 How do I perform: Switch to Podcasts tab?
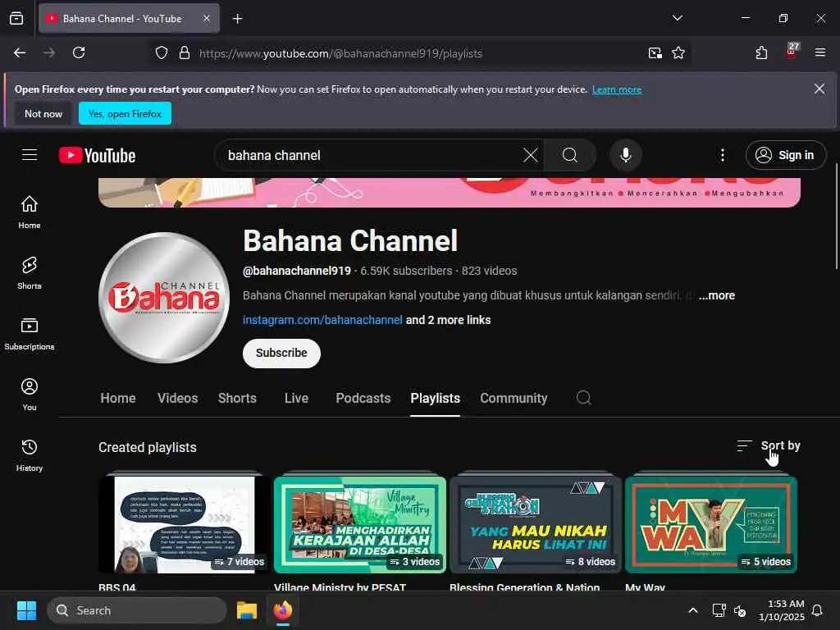tap(363, 398)
